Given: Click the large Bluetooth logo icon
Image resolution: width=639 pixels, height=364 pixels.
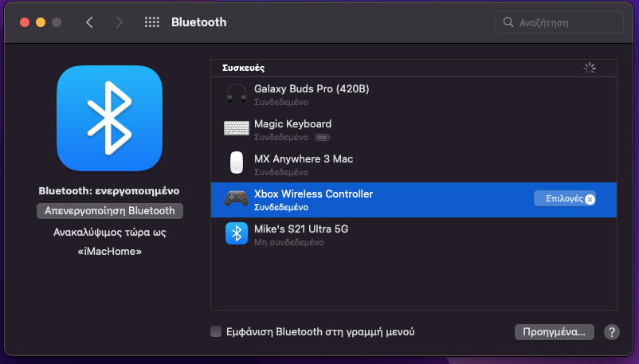Looking at the screenshot, I should pos(109,118).
